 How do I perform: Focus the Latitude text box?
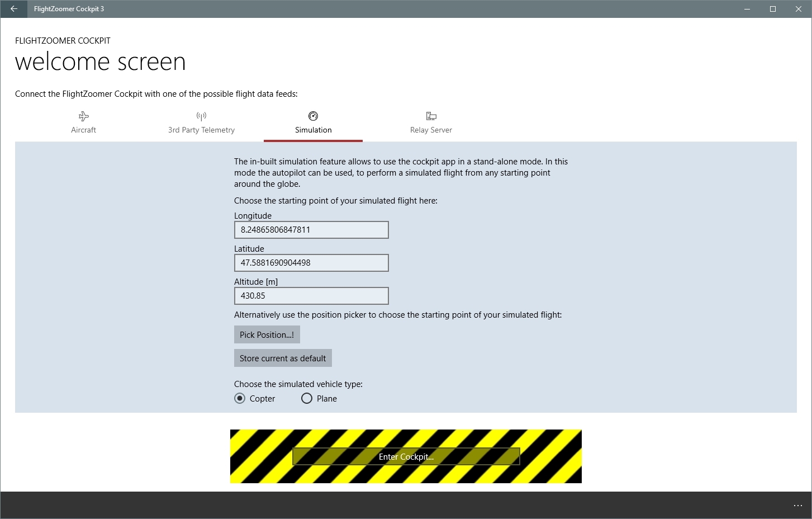[x=311, y=263]
